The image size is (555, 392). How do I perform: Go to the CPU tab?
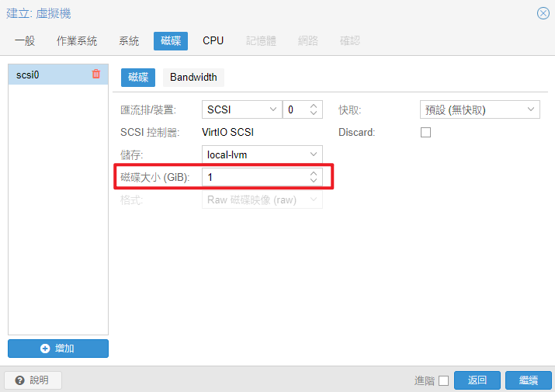pyautogui.click(x=213, y=41)
